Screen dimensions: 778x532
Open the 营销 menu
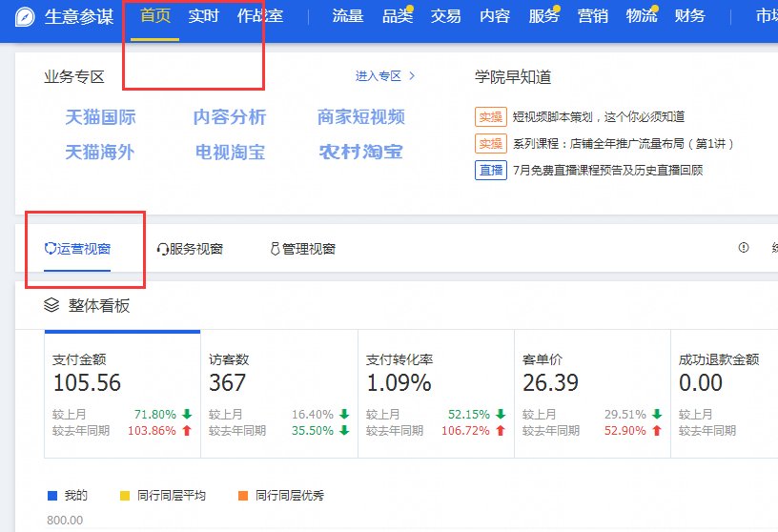[592, 16]
